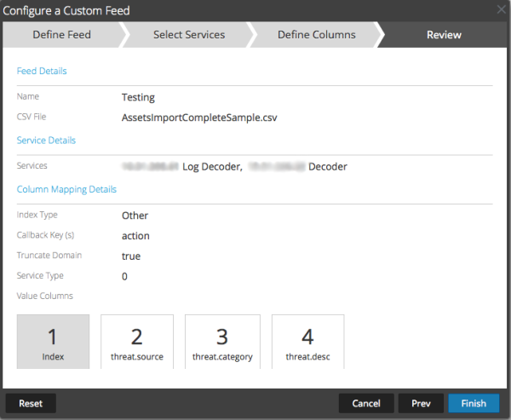The image size is (511, 420).
Task: Switch to the Define Columns step
Action: coord(316,35)
